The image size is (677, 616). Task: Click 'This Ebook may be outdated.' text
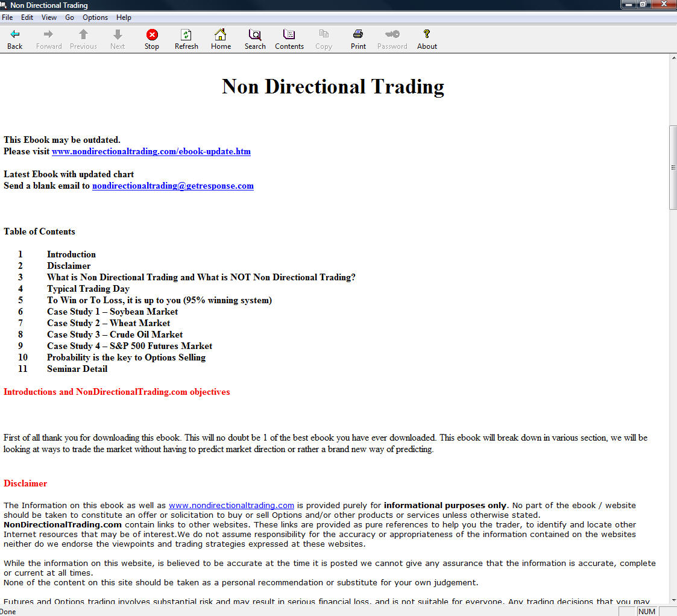pyautogui.click(x=62, y=140)
